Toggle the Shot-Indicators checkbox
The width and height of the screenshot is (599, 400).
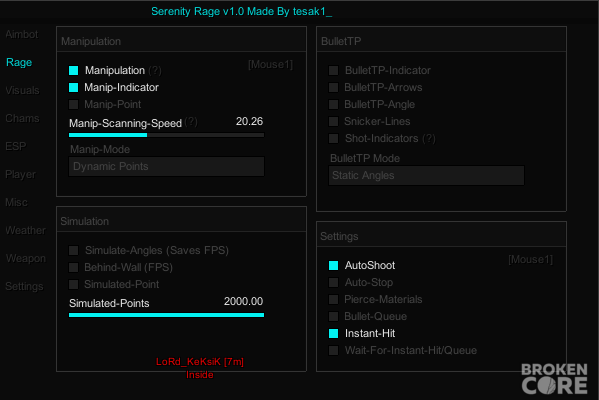tap(333, 138)
